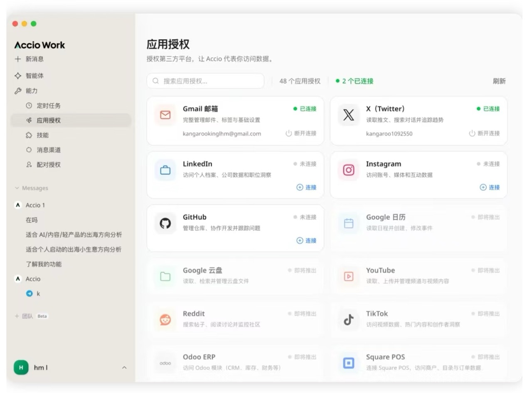Click the 刷新 refresh button
This screenshot has width=532, height=393.
pyautogui.click(x=499, y=81)
